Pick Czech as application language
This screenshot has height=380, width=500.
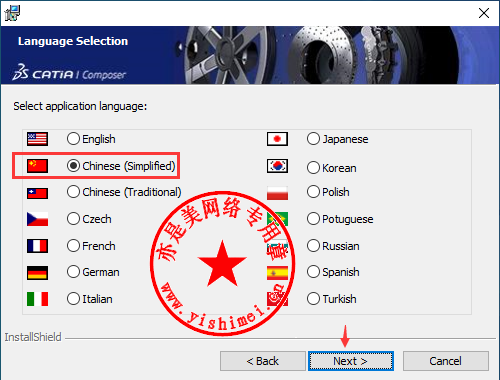(x=73, y=219)
